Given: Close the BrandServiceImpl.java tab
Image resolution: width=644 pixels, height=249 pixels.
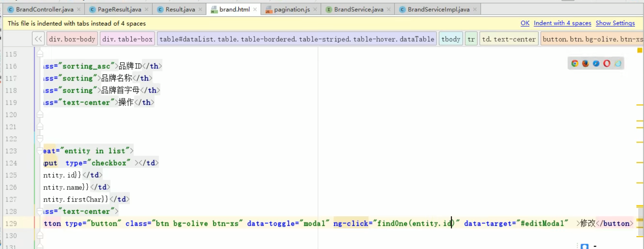Looking at the screenshot, I should (x=475, y=9).
